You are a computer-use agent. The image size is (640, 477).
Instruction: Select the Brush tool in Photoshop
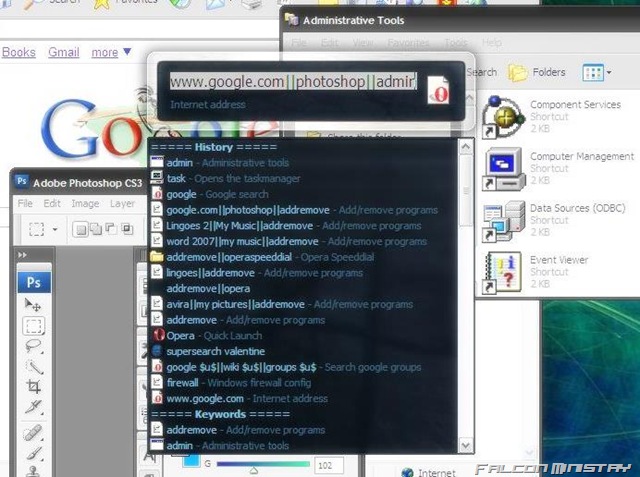(34, 453)
